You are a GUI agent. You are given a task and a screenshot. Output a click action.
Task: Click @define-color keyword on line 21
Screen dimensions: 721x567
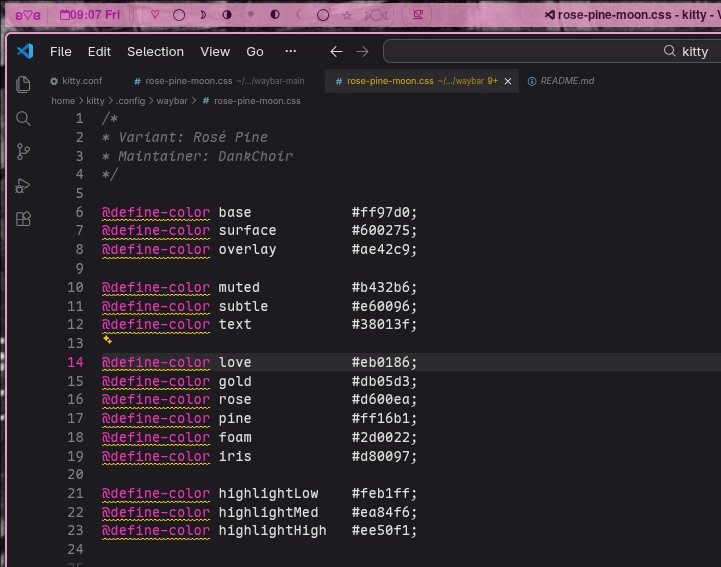pyautogui.click(x=156, y=493)
